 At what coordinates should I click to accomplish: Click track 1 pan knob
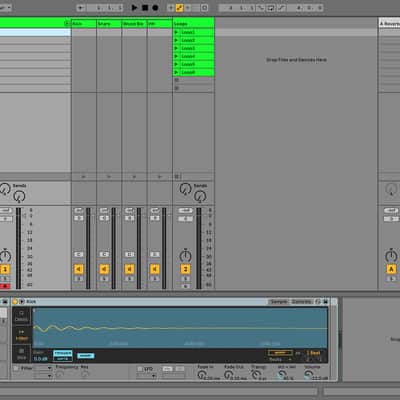tap(5, 256)
